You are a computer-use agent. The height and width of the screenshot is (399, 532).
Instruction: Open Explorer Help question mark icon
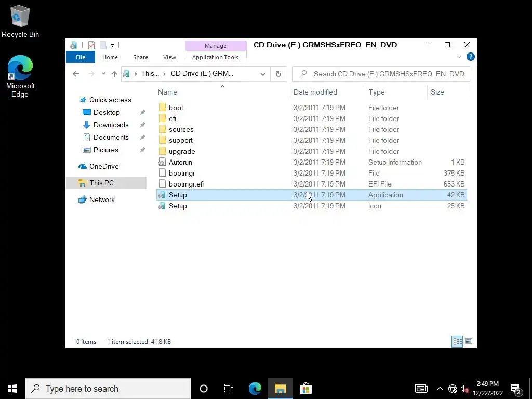click(470, 57)
